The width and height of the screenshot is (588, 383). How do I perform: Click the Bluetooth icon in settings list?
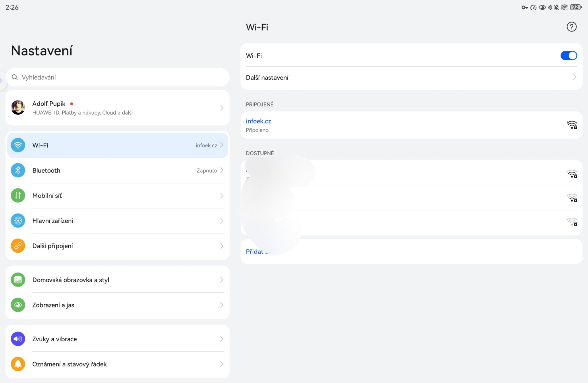point(18,170)
